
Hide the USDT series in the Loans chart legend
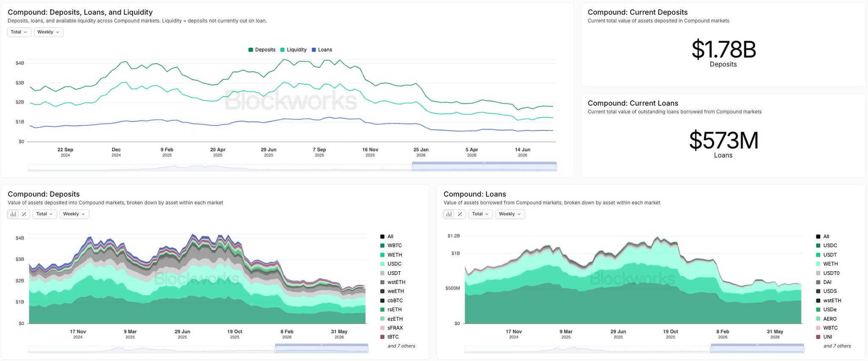pyautogui.click(x=826, y=255)
